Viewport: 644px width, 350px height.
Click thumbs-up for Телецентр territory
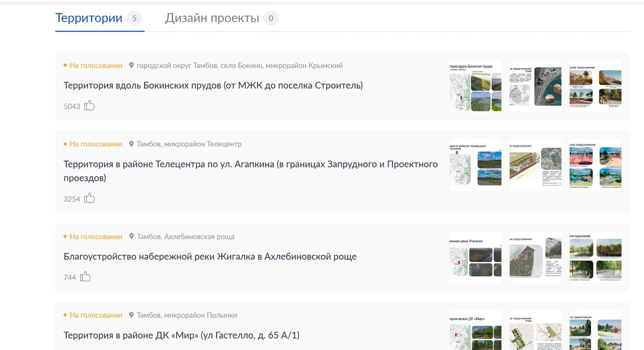coord(89,198)
